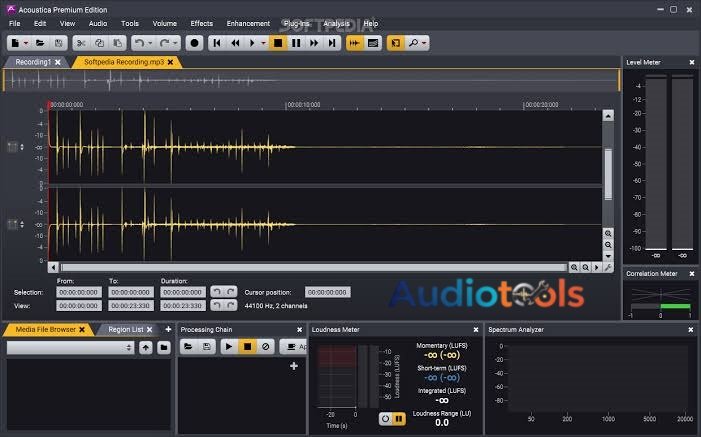The width and height of the screenshot is (701, 437).
Task: Stop the processing chain preview
Action: pyautogui.click(x=247, y=347)
